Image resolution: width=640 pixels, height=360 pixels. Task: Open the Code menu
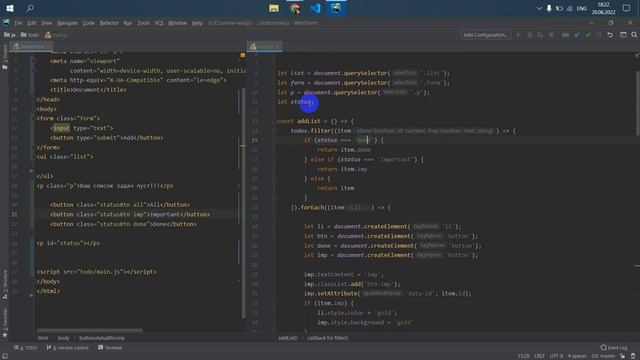point(89,23)
